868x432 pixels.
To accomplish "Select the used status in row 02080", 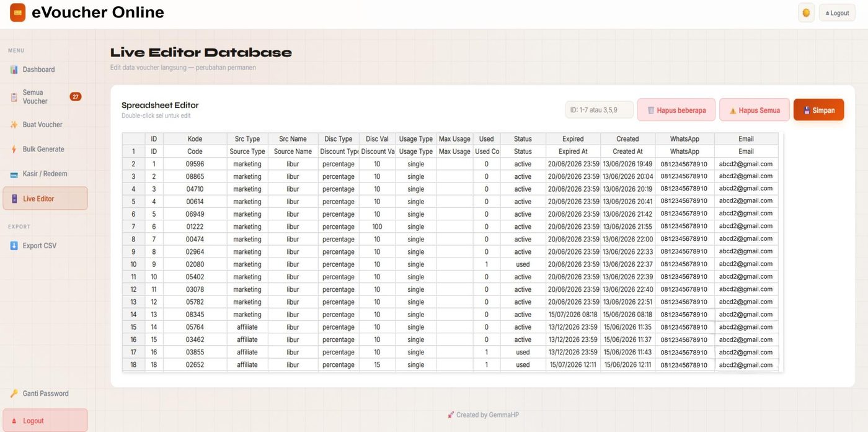I will (523, 264).
